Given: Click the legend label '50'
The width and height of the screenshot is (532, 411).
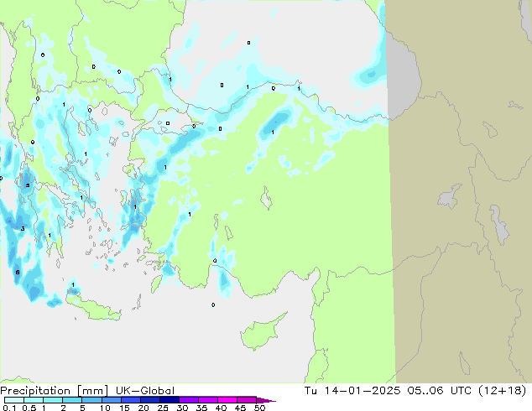Looking at the screenshot, I should click(x=259, y=408).
